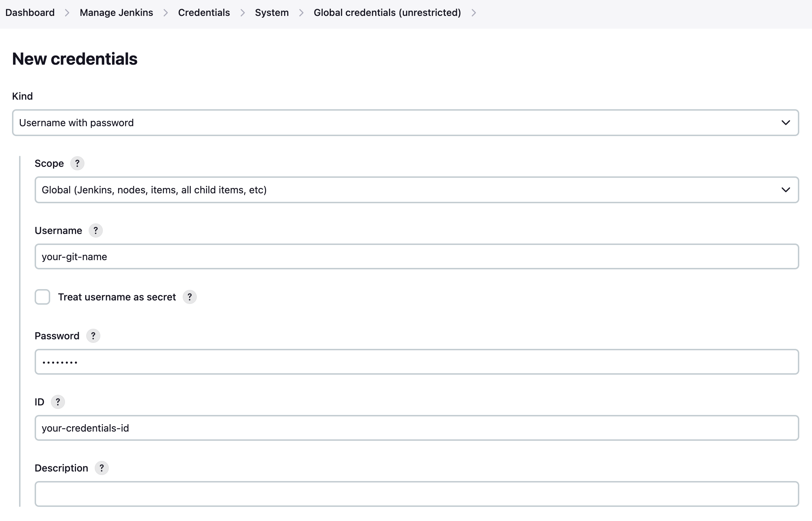Click the empty Description field
The width and height of the screenshot is (812, 521).
tap(417, 494)
